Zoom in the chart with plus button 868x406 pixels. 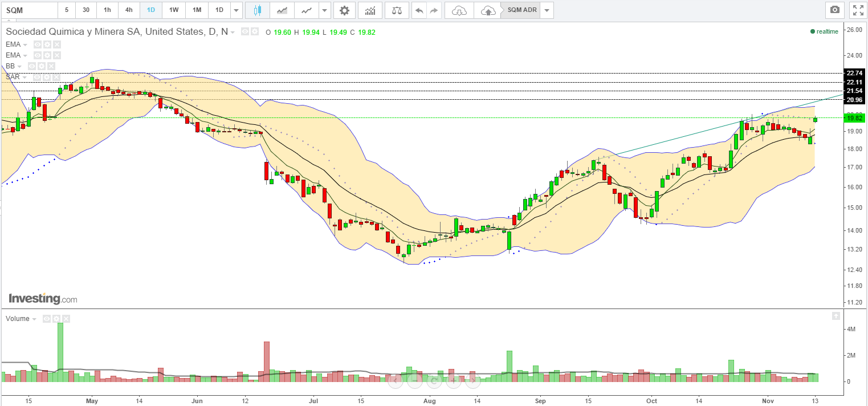point(454,380)
